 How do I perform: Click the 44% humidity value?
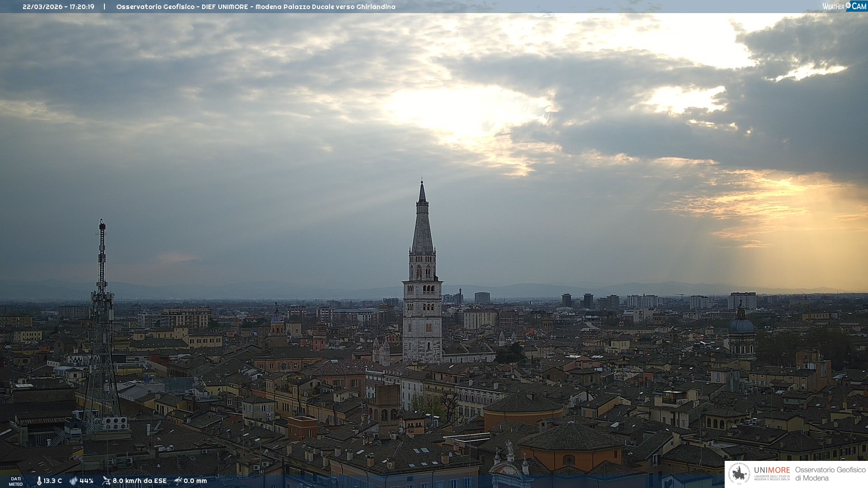[86, 481]
